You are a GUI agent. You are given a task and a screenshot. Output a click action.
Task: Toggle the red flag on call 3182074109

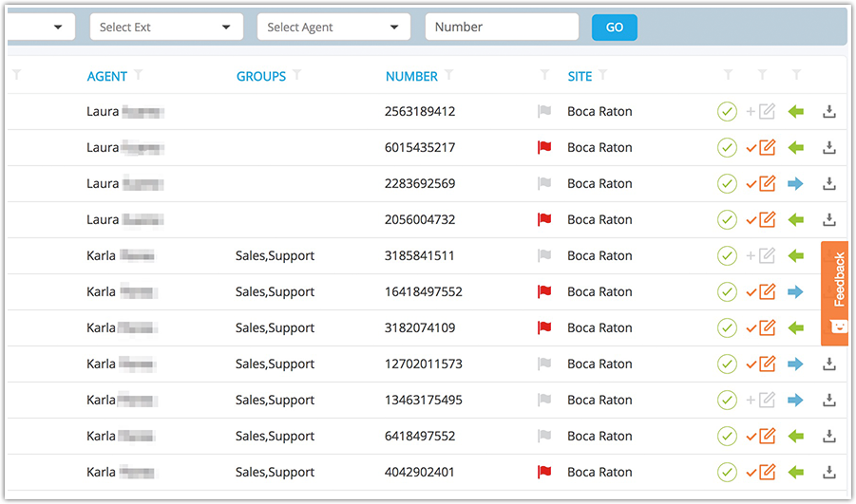coord(544,328)
